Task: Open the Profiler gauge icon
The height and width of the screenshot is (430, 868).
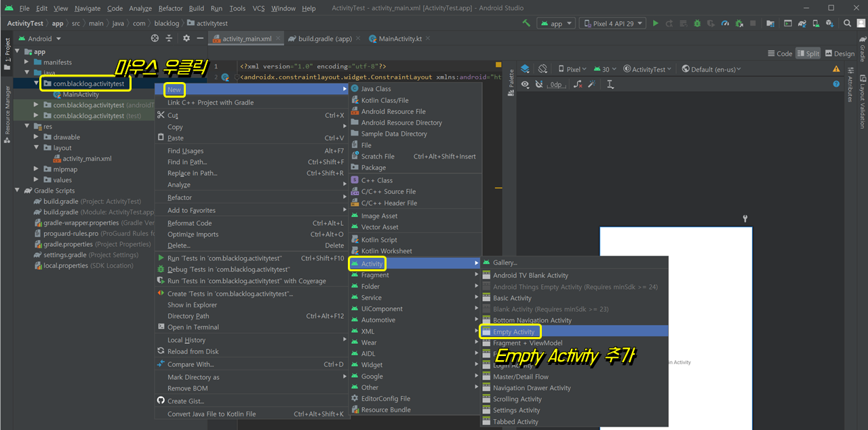Action: point(725,23)
